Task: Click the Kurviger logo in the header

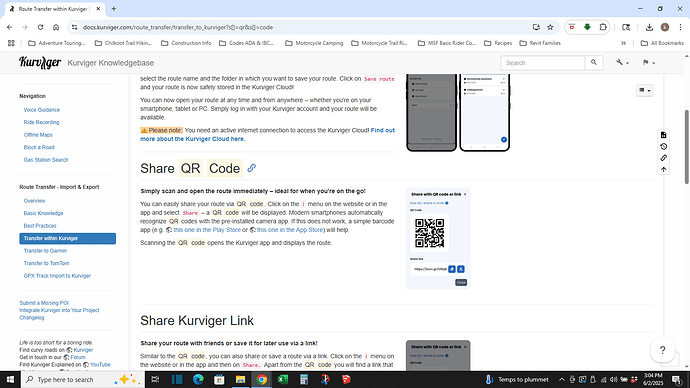Action: click(40, 62)
